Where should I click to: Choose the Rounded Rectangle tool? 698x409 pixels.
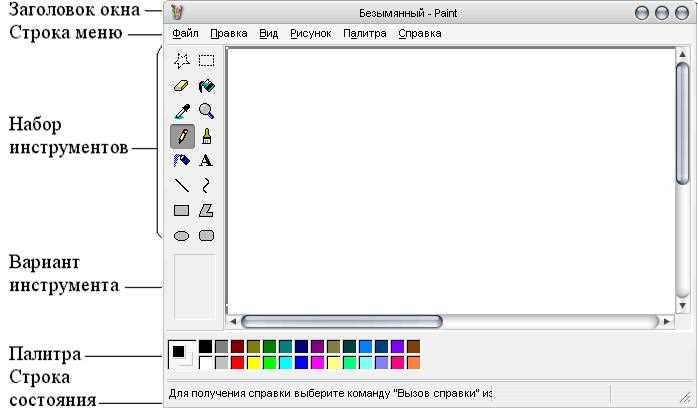[x=206, y=235]
